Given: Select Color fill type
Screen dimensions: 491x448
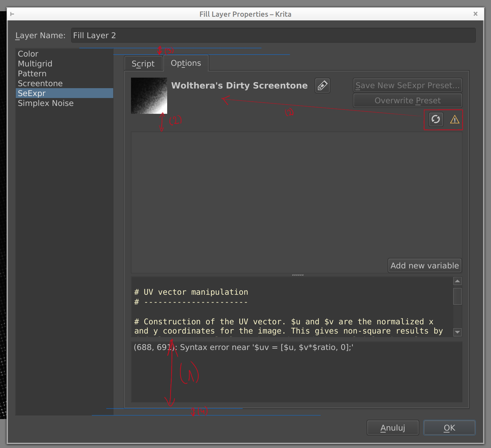Looking at the screenshot, I should (x=28, y=54).
